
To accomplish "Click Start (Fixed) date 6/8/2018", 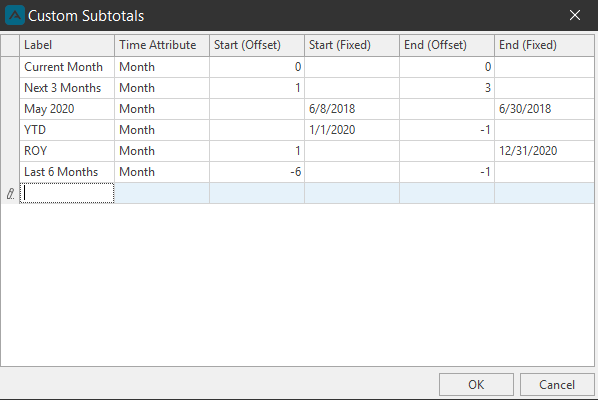I will click(x=352, y=109).
